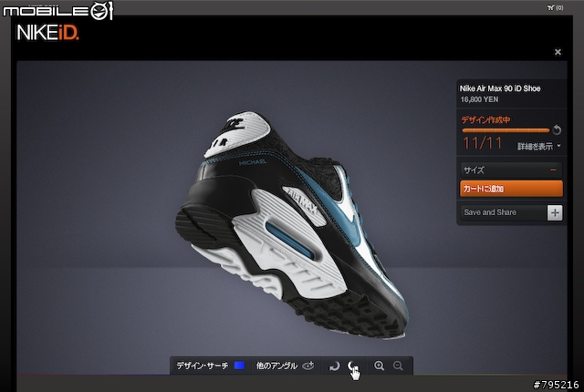584x392 pixels.
Task: Open the other angles camera icon
Action: pos(308,366)
